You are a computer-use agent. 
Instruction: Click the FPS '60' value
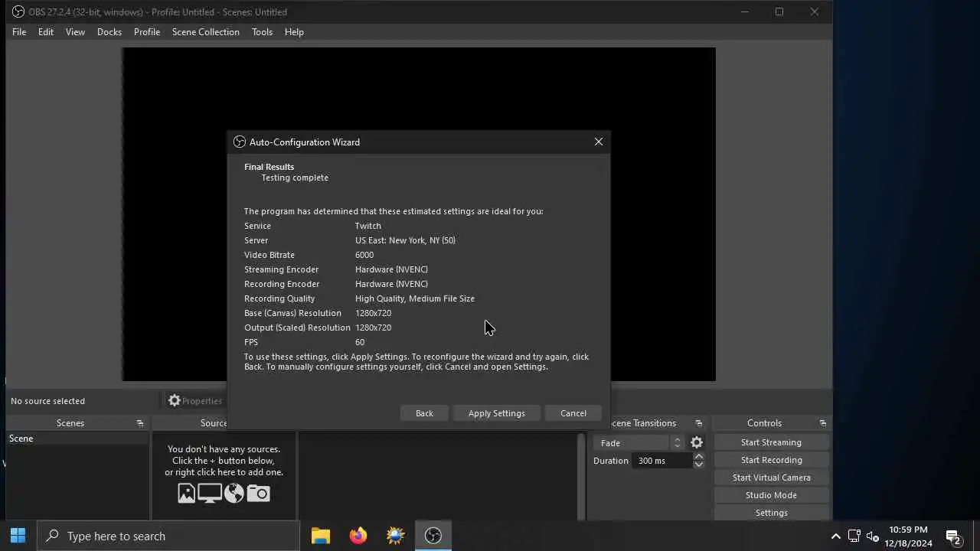360,342
